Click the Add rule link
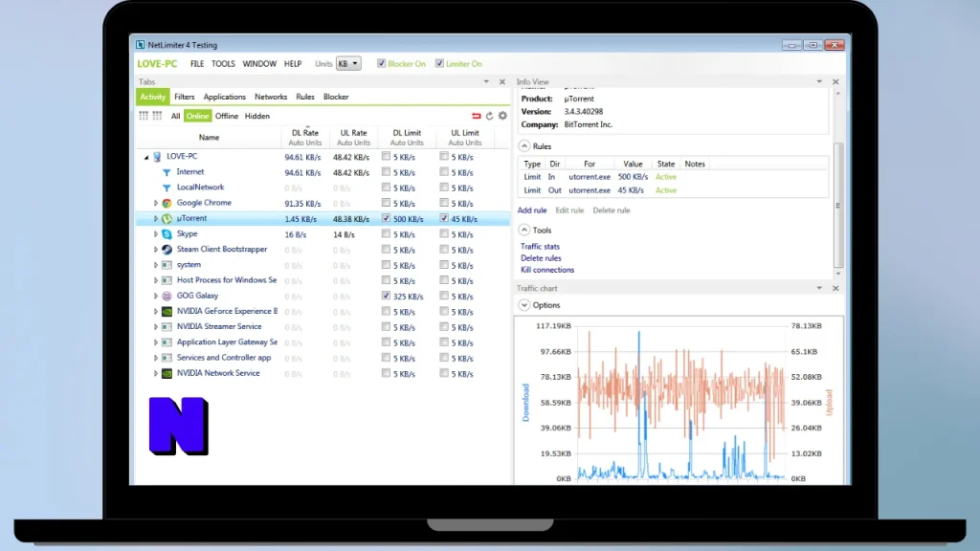 pos(532,210)
